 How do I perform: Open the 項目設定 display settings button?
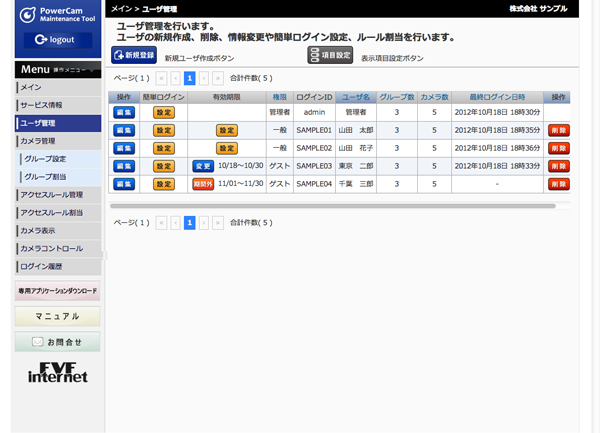click(x=329, y=55)
